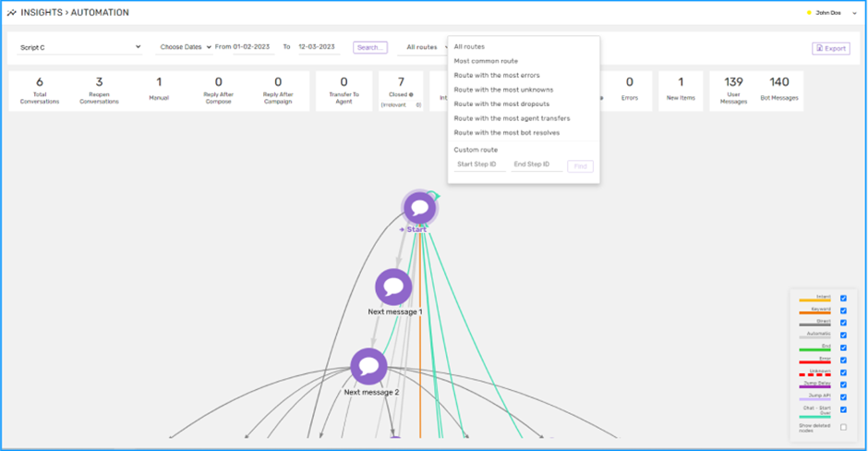The image size is (868, 451).
Task: Select the Next message 1 node icon
Action: click(x=393, y=287)
